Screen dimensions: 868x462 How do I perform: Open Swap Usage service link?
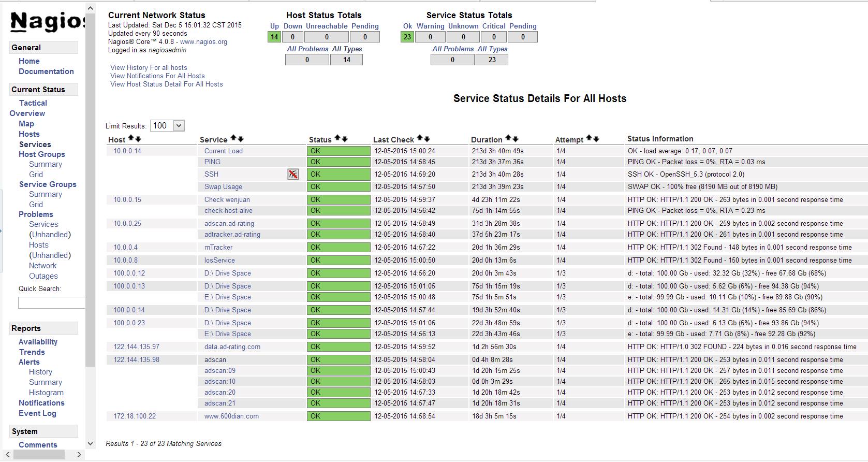[x=223, y=187]
